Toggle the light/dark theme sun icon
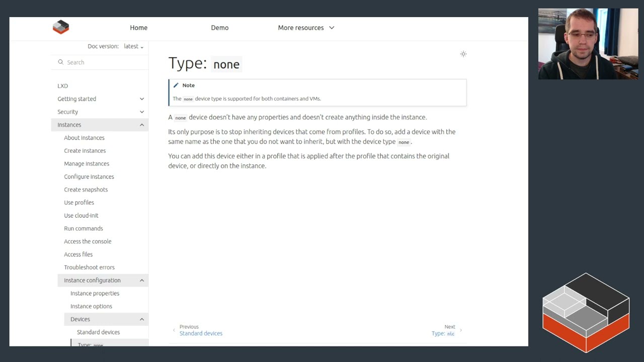644x362 pixels. [463, 54]
